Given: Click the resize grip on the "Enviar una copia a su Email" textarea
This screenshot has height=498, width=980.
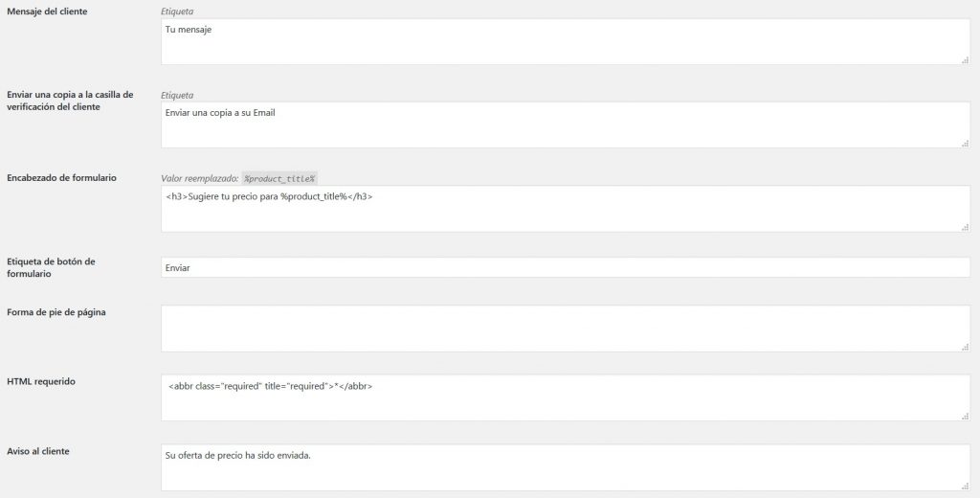Looking at the screenshot, I should [965, 143].
